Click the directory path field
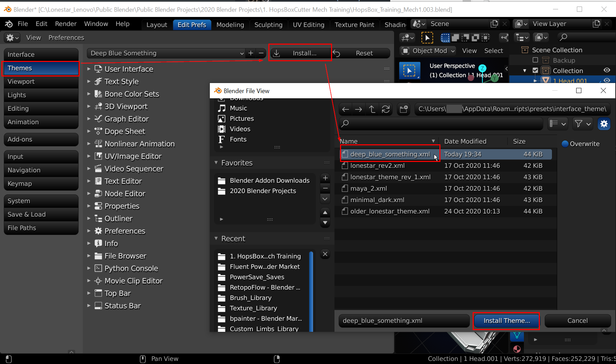This screenshot has width=616, height=364. (512, 109)
